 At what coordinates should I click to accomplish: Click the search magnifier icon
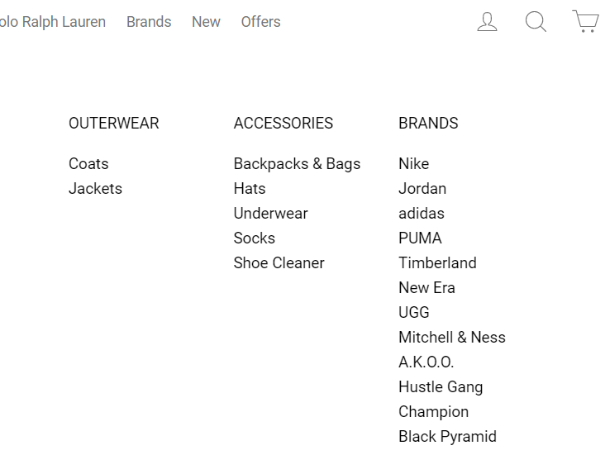[x=535, y=21]
